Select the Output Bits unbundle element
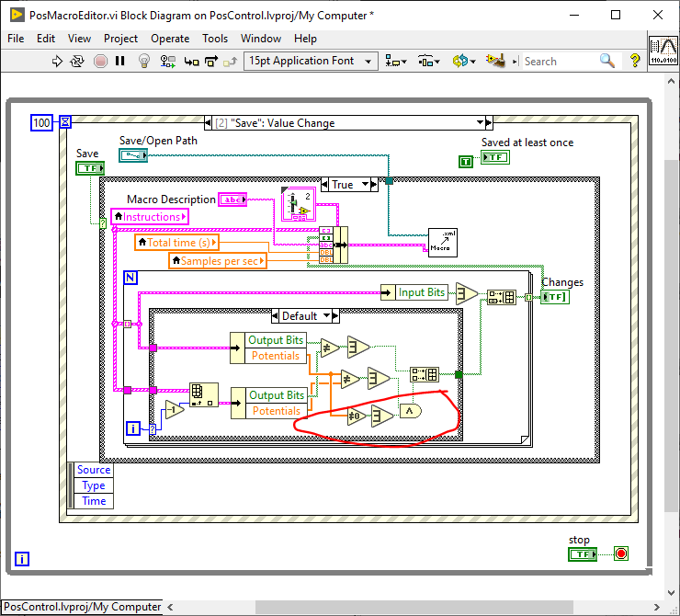Image resolution: width=680 pixels, height=616 pixels. (276, 340)
